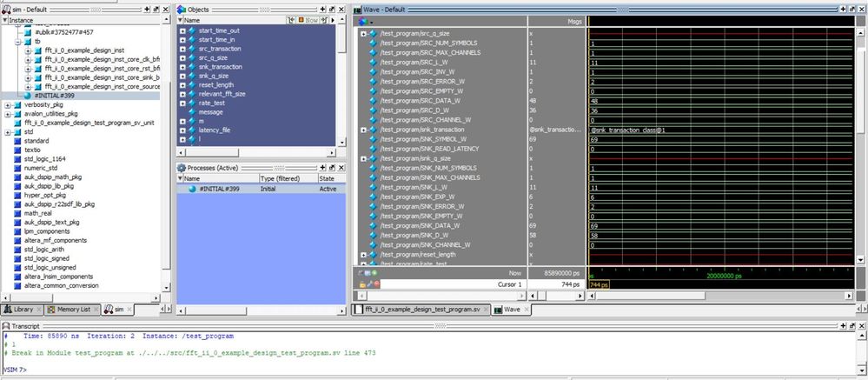This screenshot has height=380, width=868.
Task: Click the Now time button in Objects panel
Action: pos(309,19)
